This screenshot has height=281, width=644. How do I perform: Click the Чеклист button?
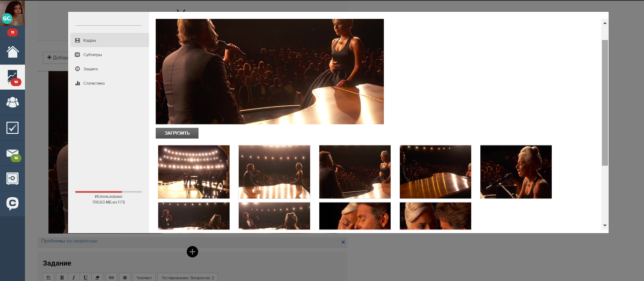click(144, 278)
